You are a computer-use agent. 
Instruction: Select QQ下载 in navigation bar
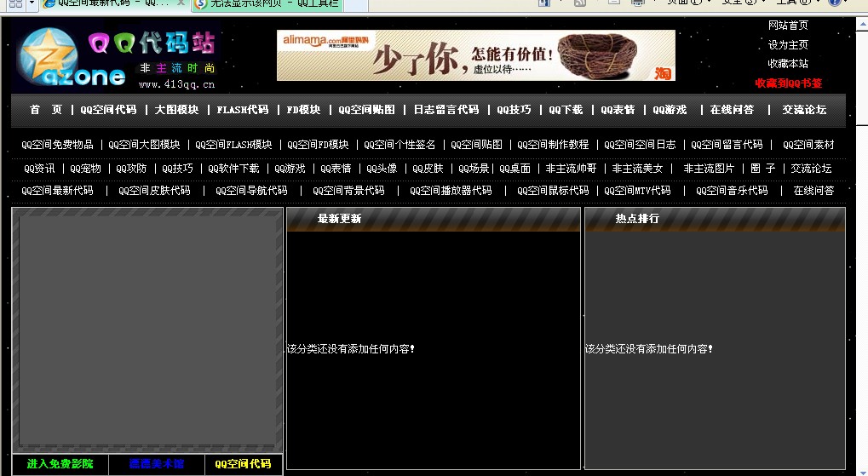coord(566,110)
